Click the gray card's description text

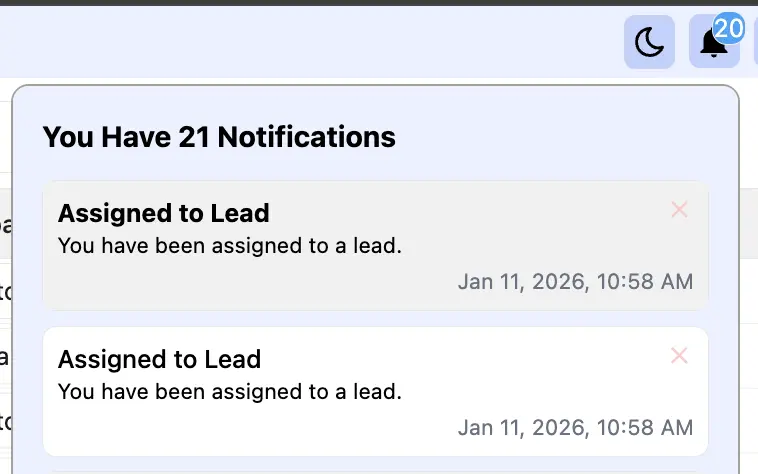click(x=229, y=245)
